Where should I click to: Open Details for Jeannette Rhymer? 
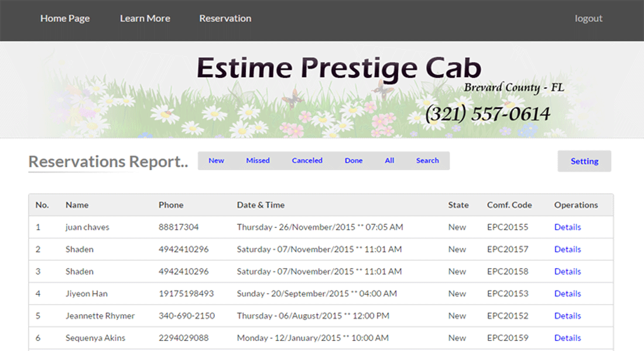point(567,316)
